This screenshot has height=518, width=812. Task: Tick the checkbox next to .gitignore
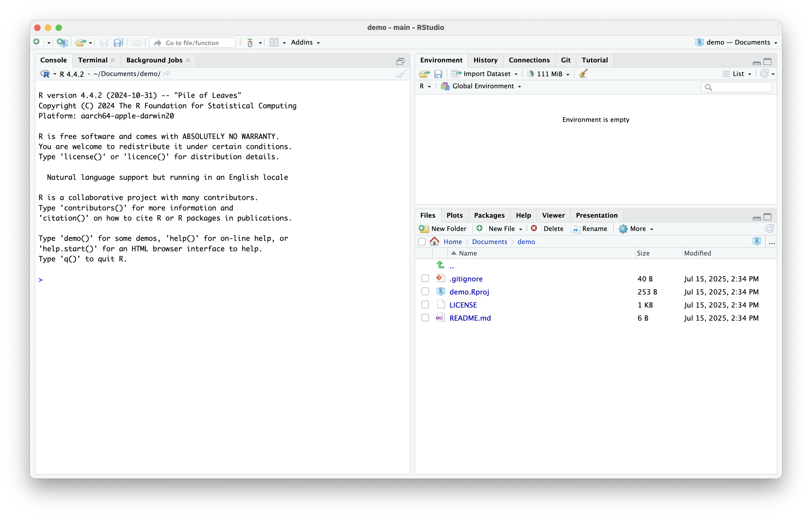tap(425, 278)
